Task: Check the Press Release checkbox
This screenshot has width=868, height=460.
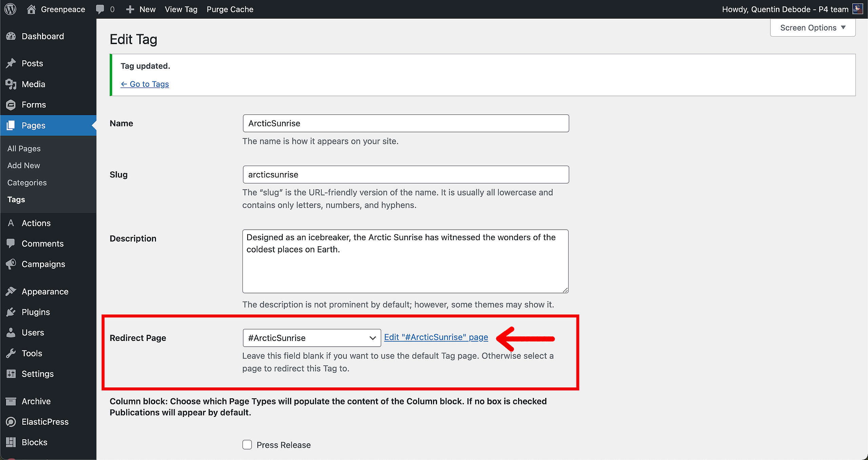Action: coord(247,445)
